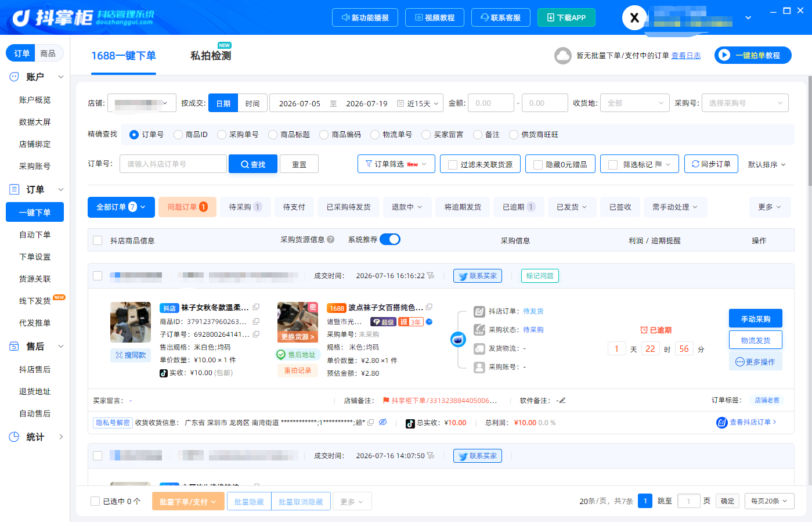Copy the 1688 波点袜子 source title
This screenshot has height=522, width=812.
[x=429, y=307]
